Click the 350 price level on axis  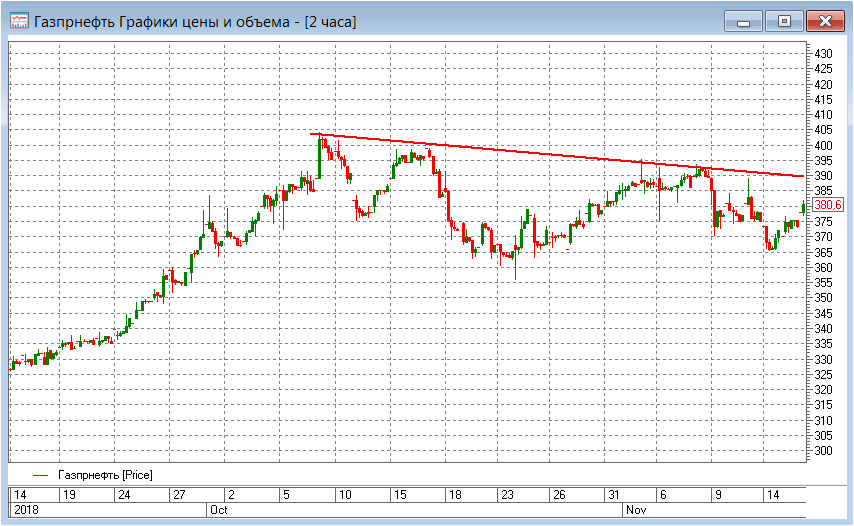click(823, 298)
